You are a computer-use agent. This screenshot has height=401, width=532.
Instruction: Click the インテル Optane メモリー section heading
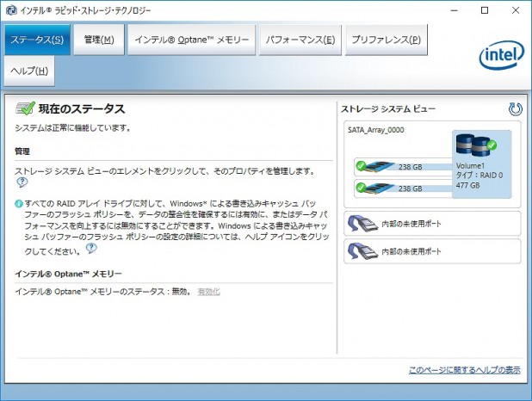click(x=68, y=274)
